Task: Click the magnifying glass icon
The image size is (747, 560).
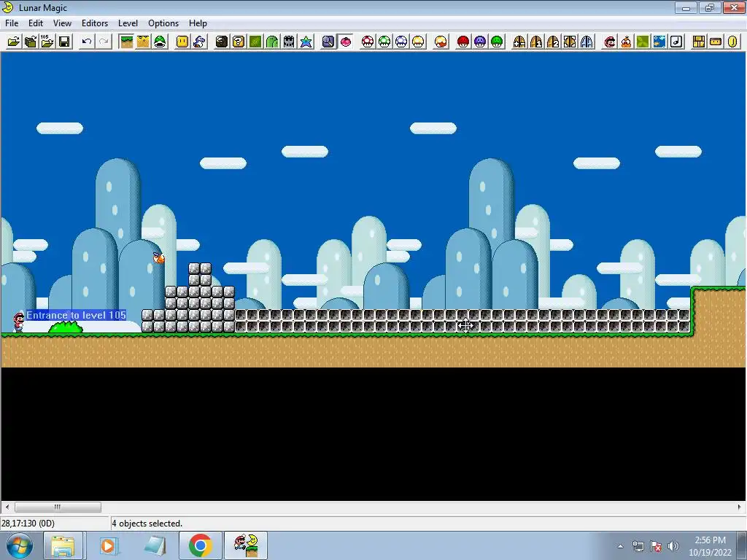Action: click(328, 42)
